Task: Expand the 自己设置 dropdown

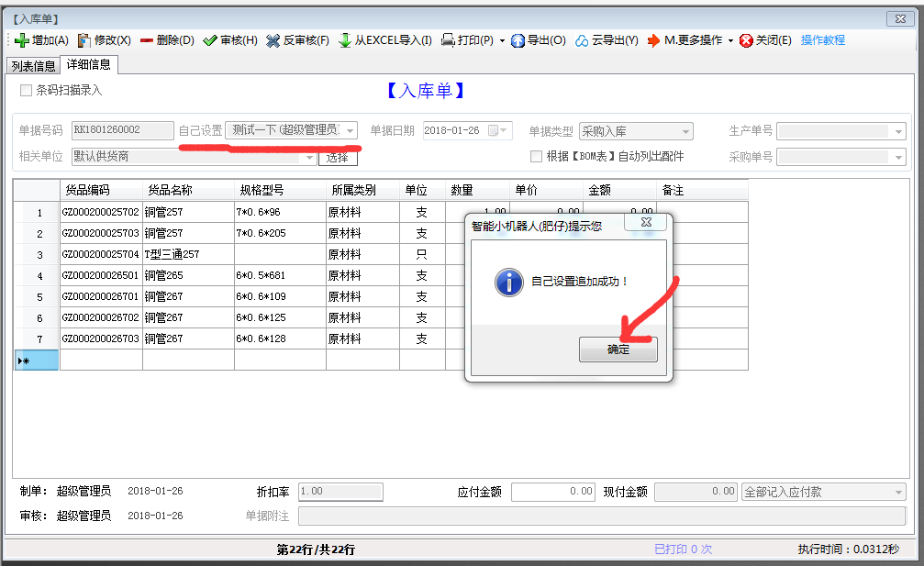Action: coord(351,131)
